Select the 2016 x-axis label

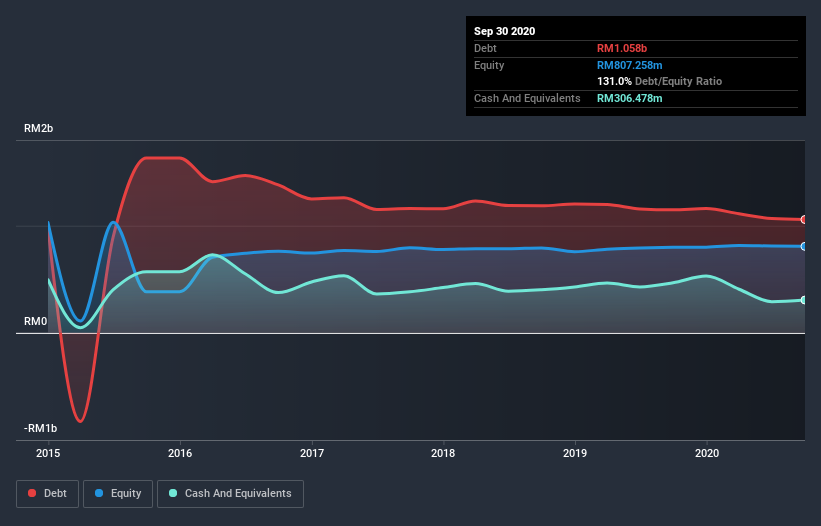[x=180, y=453]
